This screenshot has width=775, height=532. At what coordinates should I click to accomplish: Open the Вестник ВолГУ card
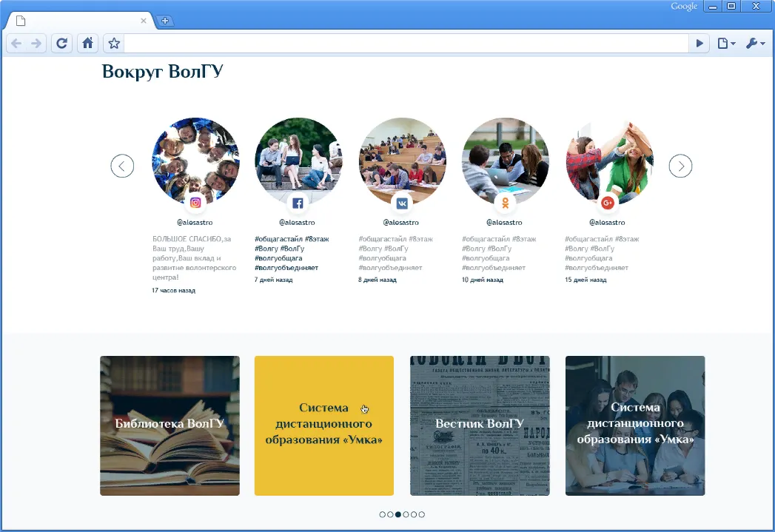(480, 425)
